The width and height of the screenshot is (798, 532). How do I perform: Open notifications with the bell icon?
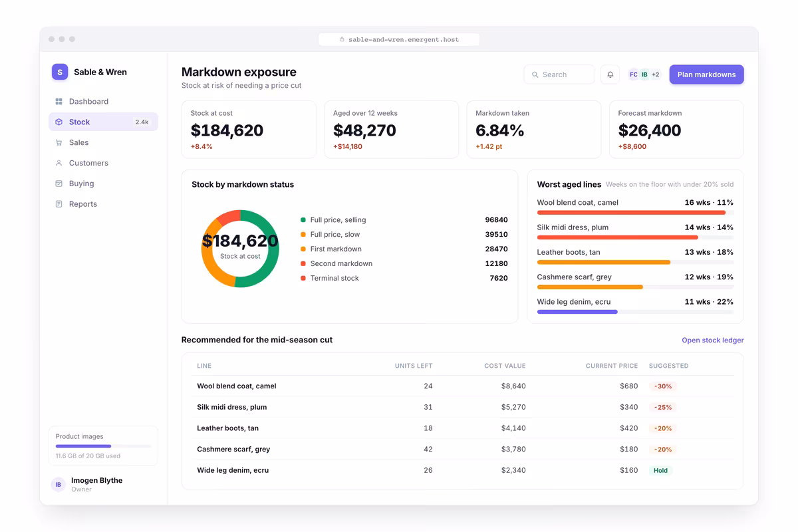tap(610, 74)
